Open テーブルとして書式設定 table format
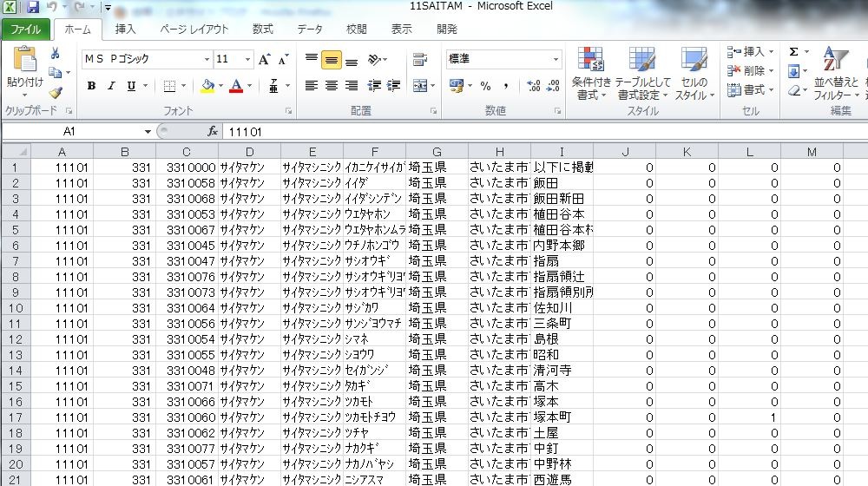 642,74
